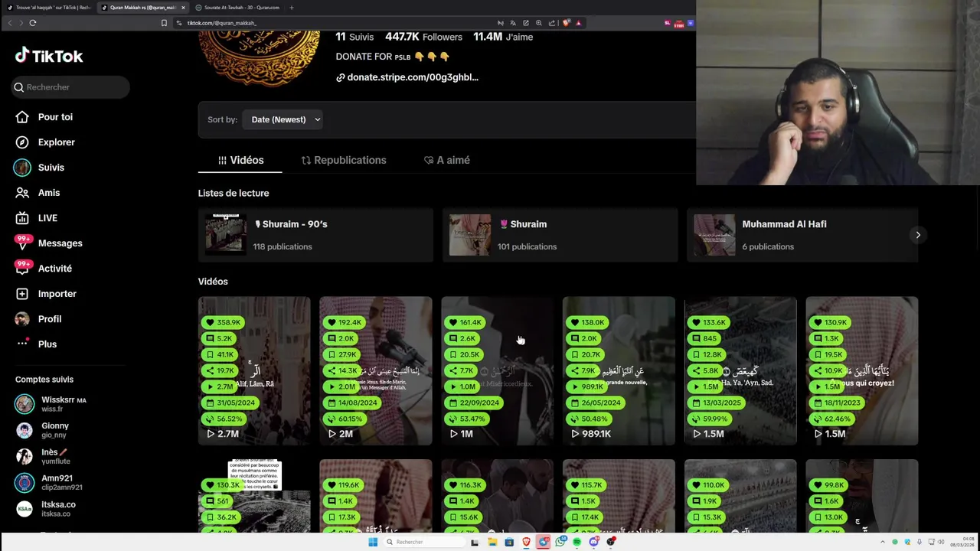Open Amn921 followed account

coord(50,482)
